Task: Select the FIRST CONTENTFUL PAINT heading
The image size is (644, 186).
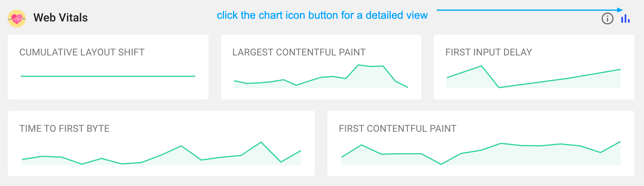Action: pyautogui.click(x=398, y=128)
